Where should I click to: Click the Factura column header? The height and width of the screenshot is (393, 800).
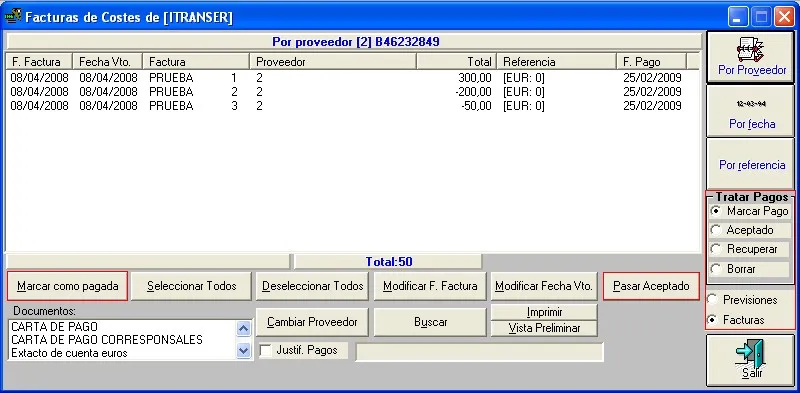point(196,62)
